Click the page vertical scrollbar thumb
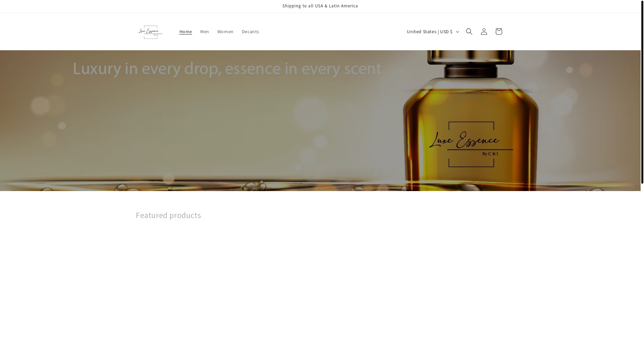The width and height of the screenshot is (644, 362). pos(642,92)
